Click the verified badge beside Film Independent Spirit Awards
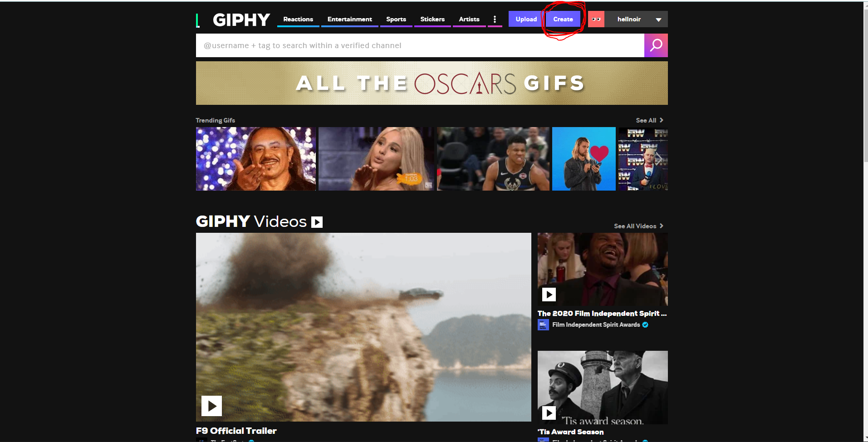Screen dimensions: 868x442 click(645, 325)
